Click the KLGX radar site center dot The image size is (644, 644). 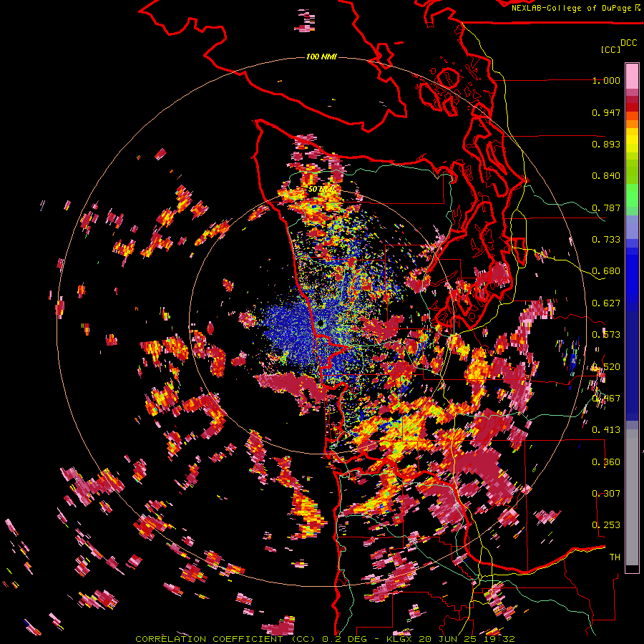320,324
